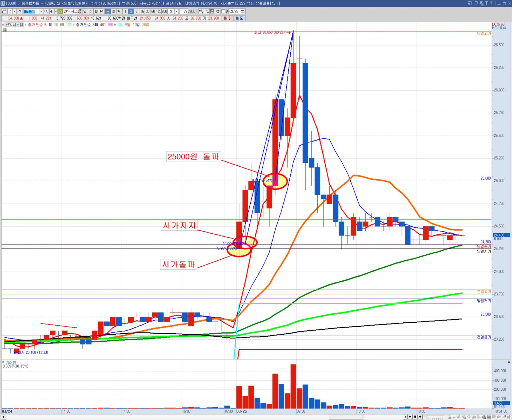The image size is (512, 420).
Task: Expand the 주 type dropdown arrow
Action: point(14,11)
